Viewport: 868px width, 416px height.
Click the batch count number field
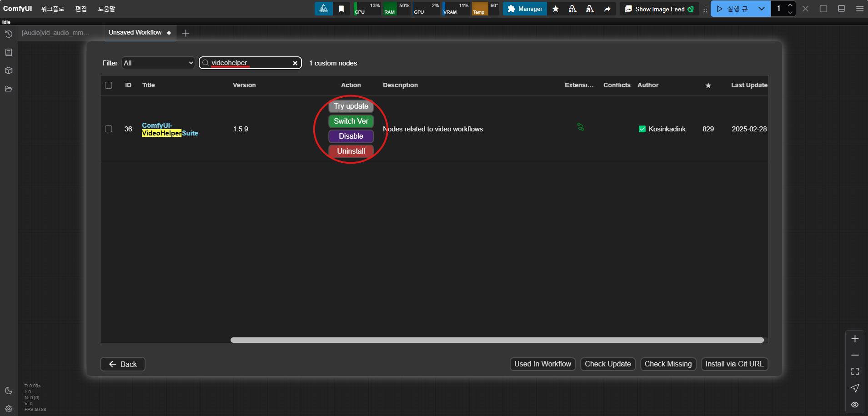click(x=779, y=9)
